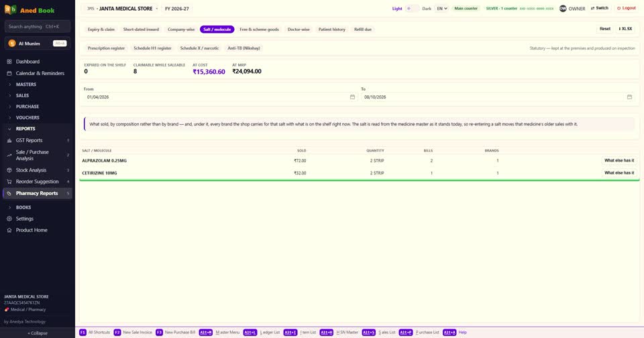Viewport: 644px width, 338px height.
Task: Click Master Menu Alt+M shortcut
Action: [219, 332]
